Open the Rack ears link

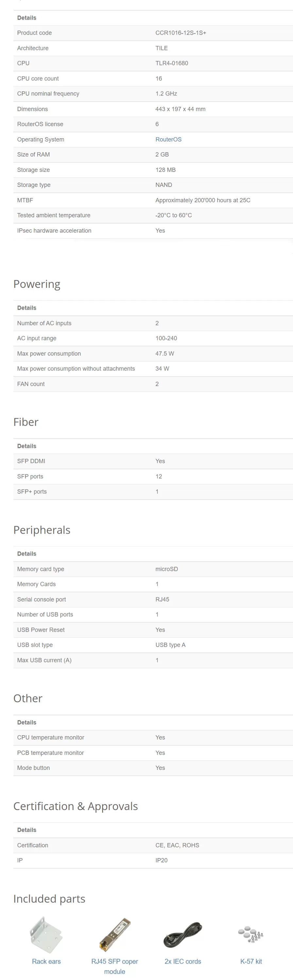point(46,961)
